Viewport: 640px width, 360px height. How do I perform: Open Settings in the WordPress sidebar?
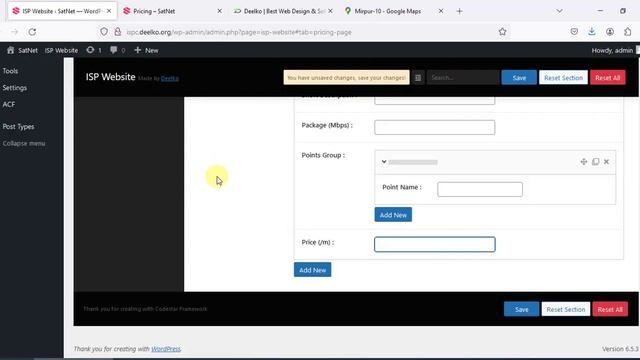point(15,88)
